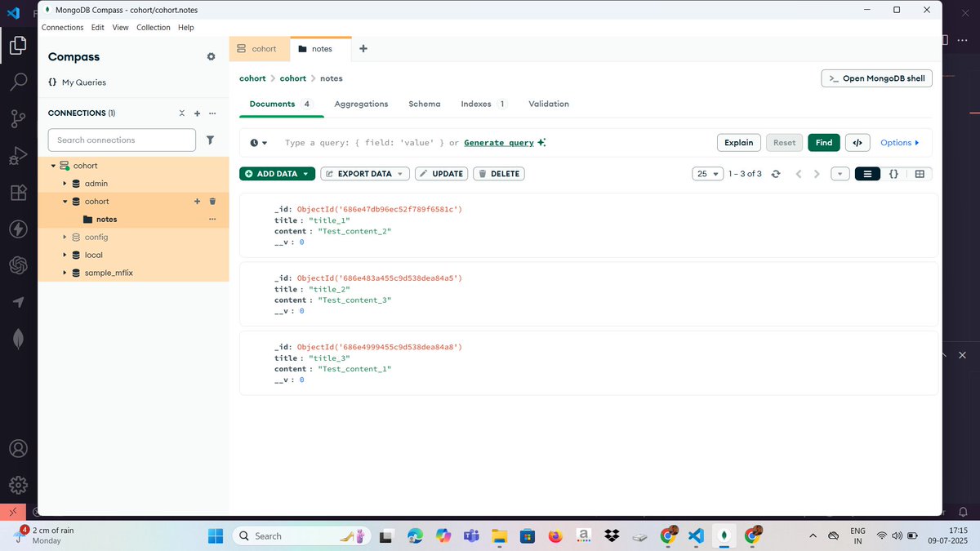Open the Collection menu

click(x=154, y=27)
